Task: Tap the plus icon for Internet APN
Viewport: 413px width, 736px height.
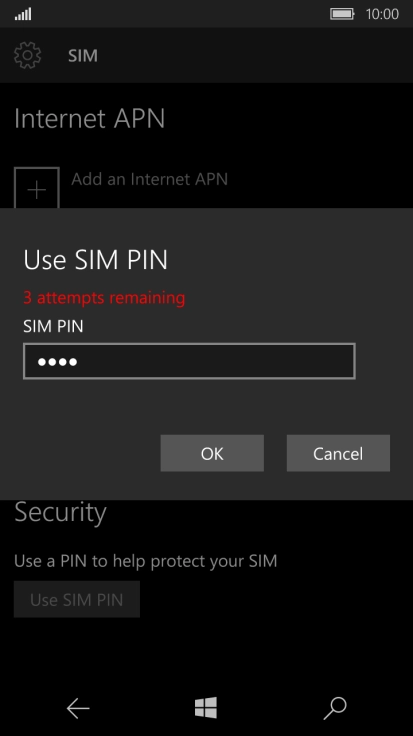Action: pyautogui.click(x=37, y=188)
